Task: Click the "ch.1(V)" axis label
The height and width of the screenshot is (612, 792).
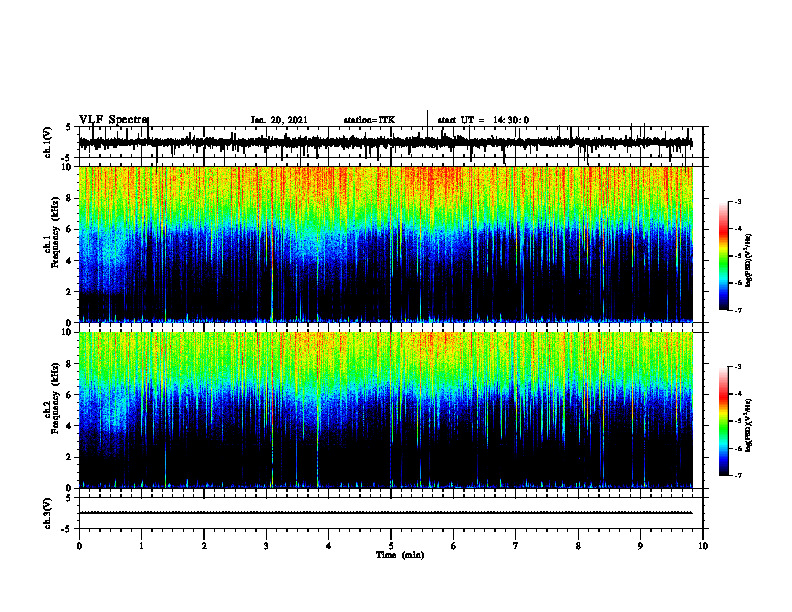Action: [48, 142]
